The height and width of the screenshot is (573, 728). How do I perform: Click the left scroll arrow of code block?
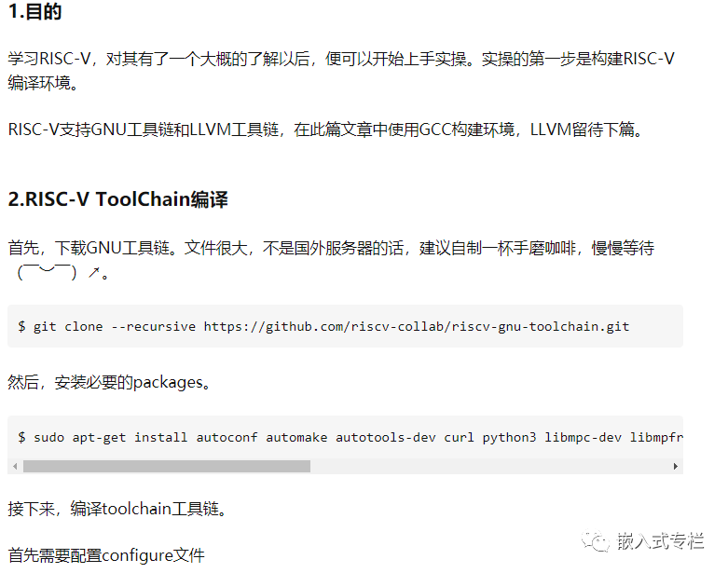[x=15, y=466]
